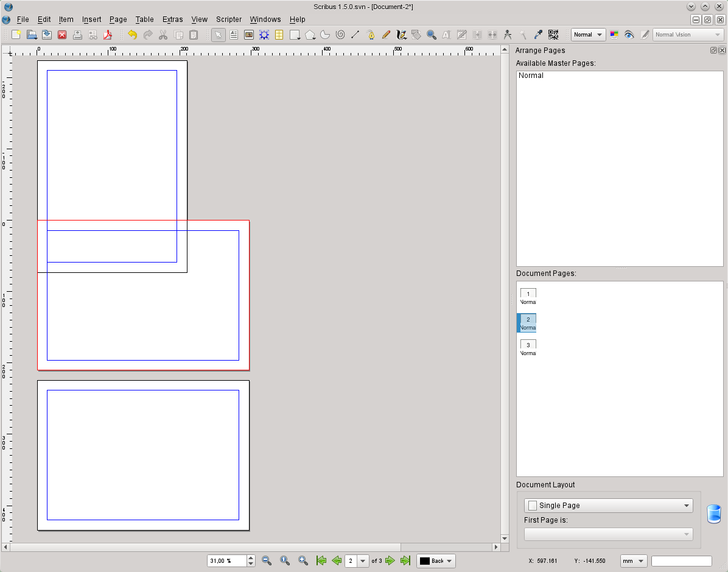
Task: Go to the next page arrow
Action: tap(390, 561)
